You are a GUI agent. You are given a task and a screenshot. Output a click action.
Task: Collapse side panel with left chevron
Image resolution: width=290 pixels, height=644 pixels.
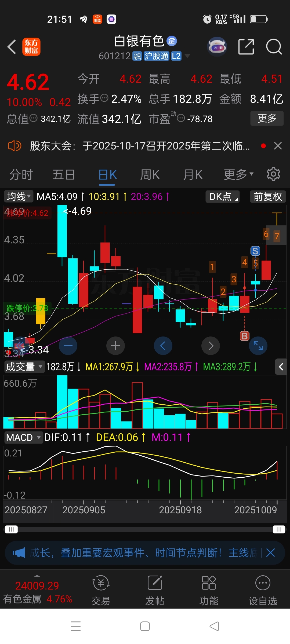coord(281,367)
